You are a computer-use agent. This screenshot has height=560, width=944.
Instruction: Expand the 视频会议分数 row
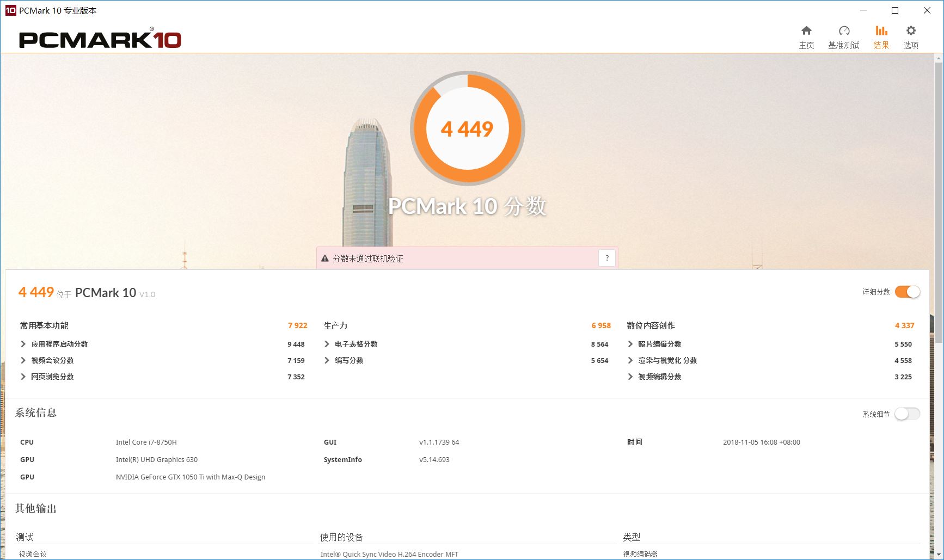pos(23,360)
